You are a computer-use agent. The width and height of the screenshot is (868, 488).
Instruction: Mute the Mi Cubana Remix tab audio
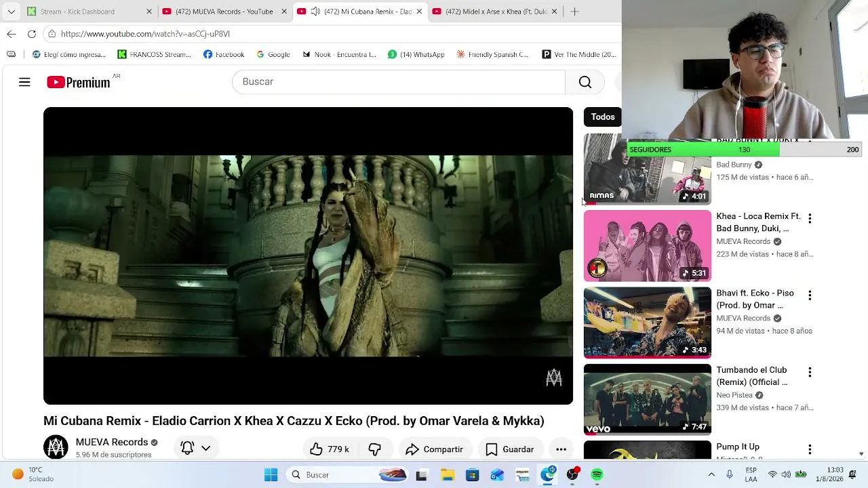[315, 12]
